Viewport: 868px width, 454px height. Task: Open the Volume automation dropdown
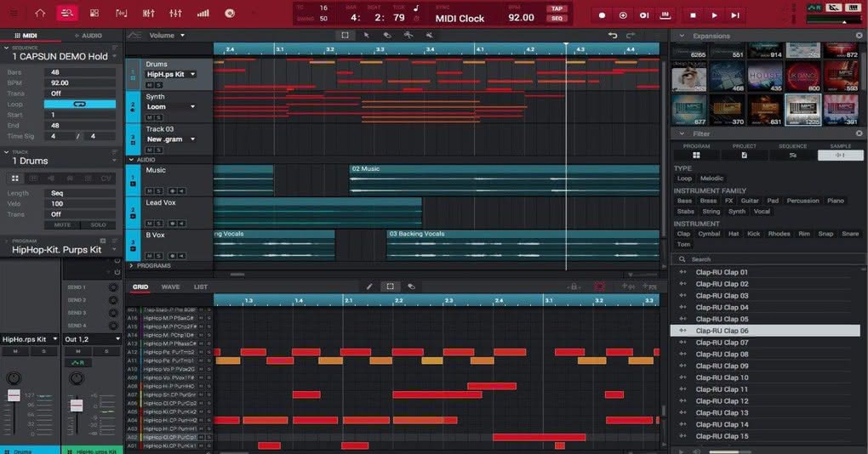click(166, 36)
